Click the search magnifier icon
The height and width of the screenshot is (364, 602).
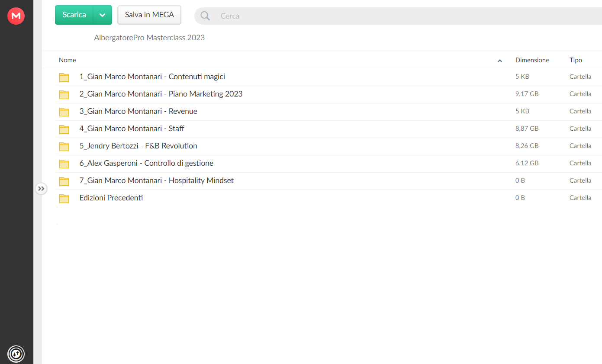pyautogui.click(x=205, y=16)
